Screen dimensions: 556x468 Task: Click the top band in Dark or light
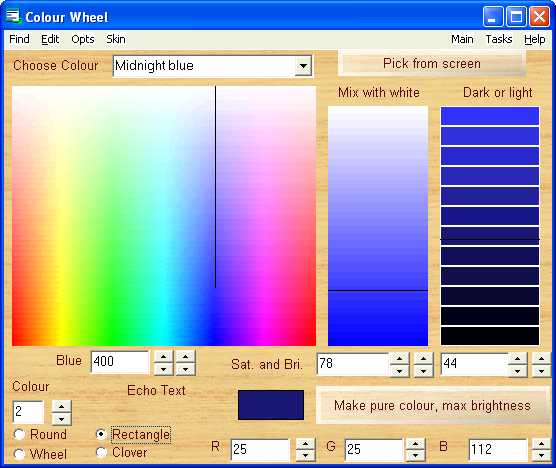[x=490, y=116]
